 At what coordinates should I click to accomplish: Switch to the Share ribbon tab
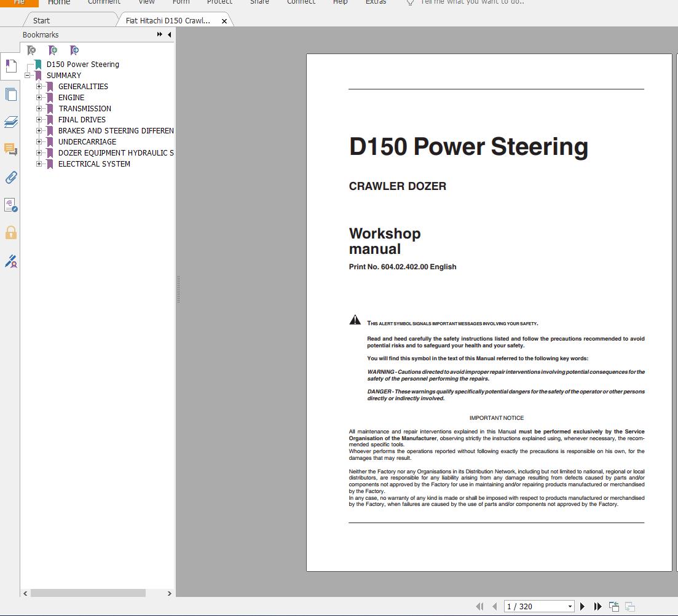(x=259, y=2)
